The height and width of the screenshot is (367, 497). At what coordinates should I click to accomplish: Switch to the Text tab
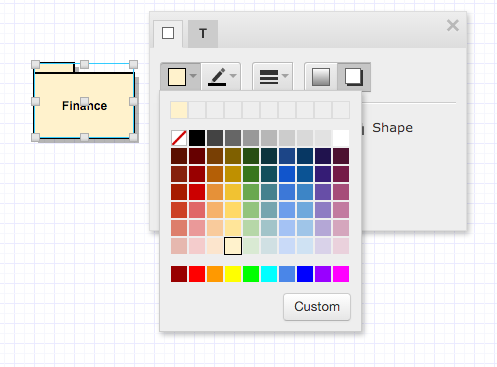203,34
